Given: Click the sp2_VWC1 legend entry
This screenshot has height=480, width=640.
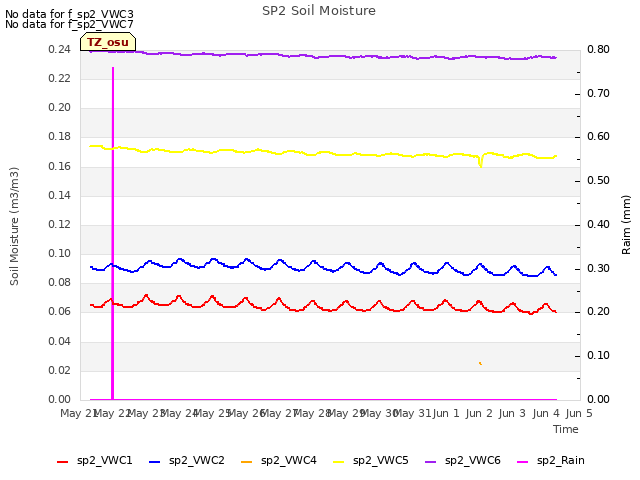Looking at the screenshot, I should [x=95, y=461].
